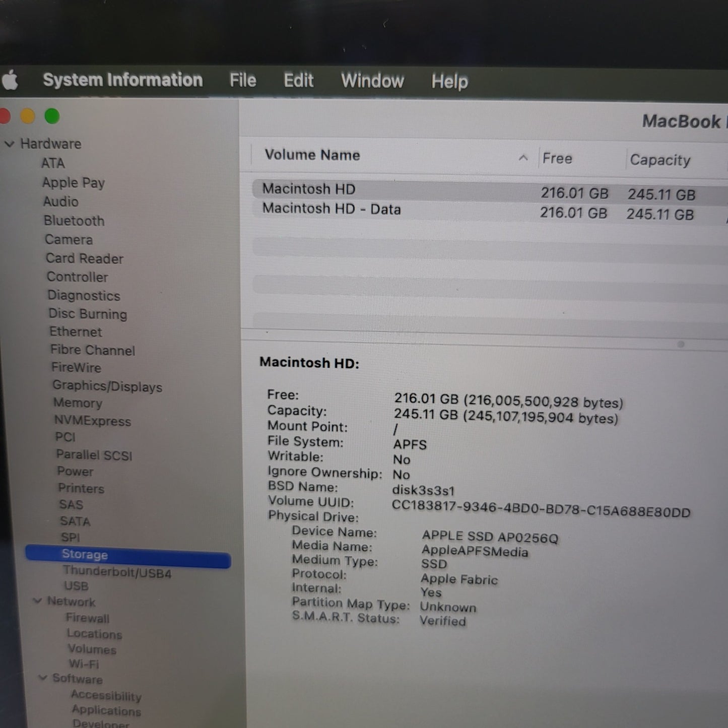Select Controller in the sidebar
The height and width of the screenshot is (728, 728).
(78, 277)
